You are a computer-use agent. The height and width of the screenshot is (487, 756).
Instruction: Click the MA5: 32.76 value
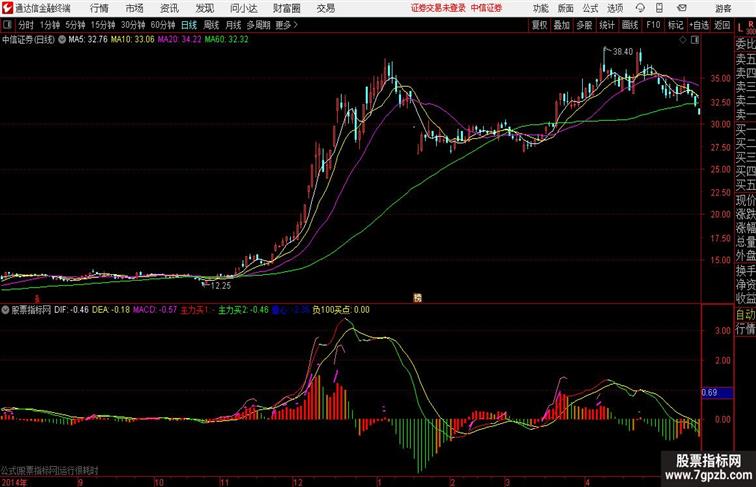click(x=88, y=40)
